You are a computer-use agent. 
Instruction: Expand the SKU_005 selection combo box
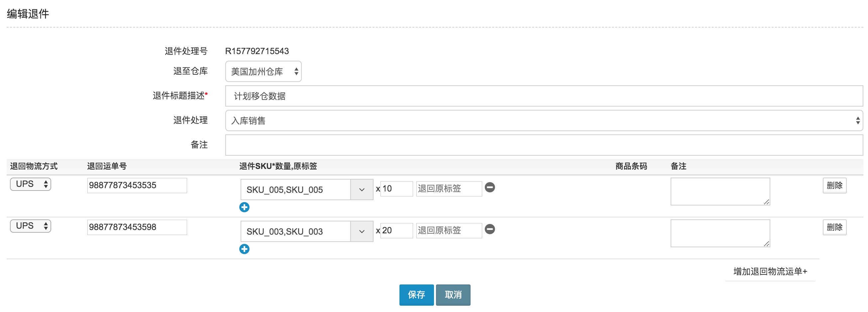pyautogui.click(x=362, y=190)
